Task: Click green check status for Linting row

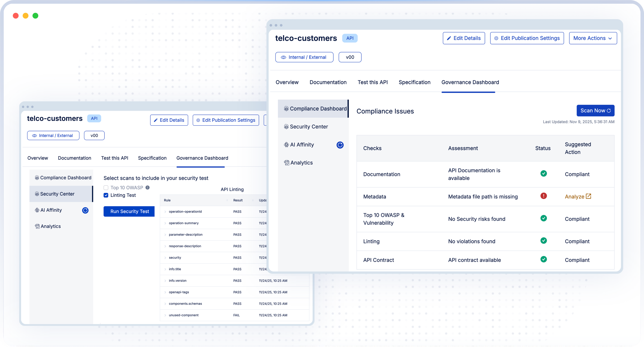Action: 544,241
